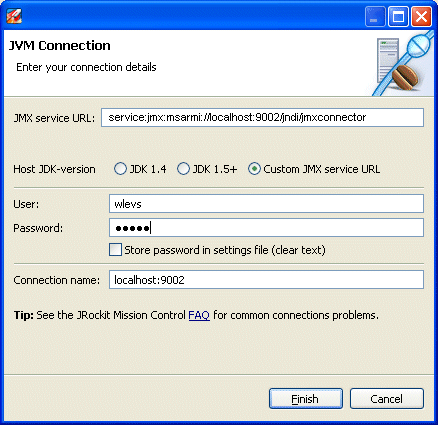The height and width of the screenshot is (425, 438).
Task: Click the Cancel button
Action: pyautogui.click(x=387, y=399)
